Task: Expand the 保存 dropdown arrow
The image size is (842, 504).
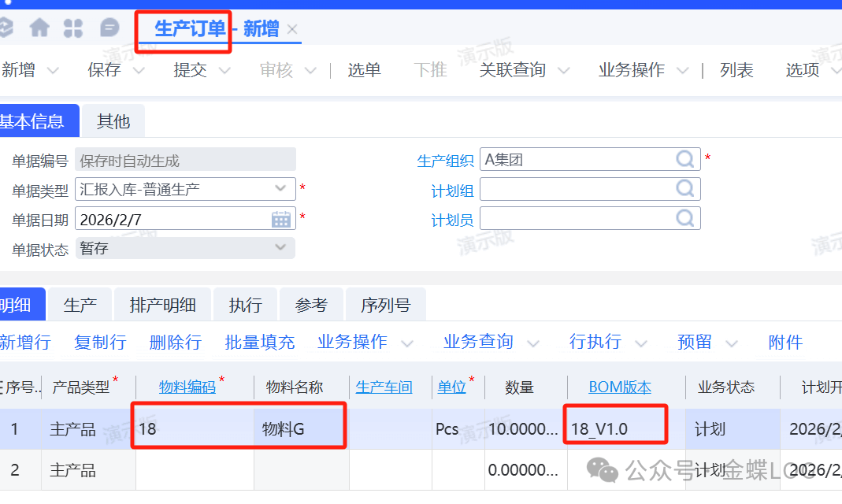Action: [139, 71]
